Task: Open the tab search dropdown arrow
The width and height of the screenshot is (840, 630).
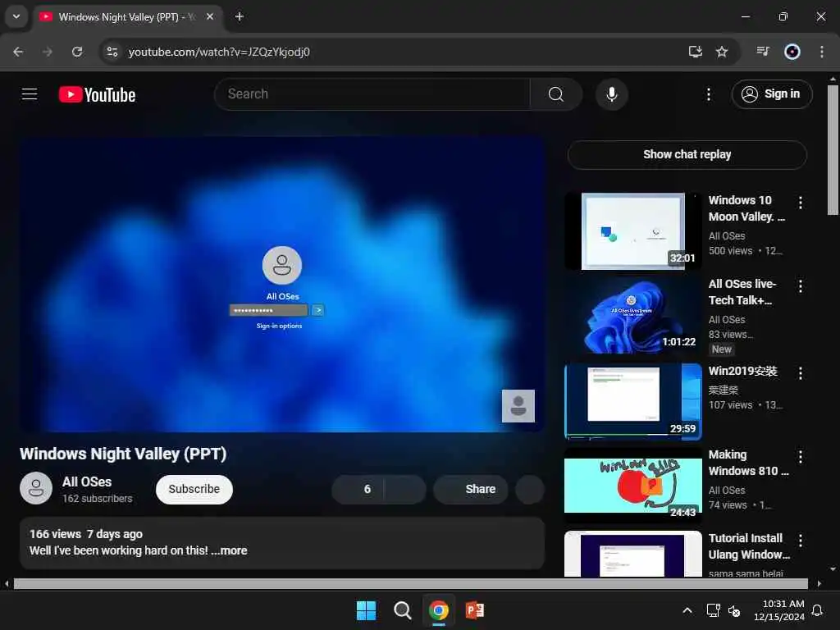Action: point(16,16)
